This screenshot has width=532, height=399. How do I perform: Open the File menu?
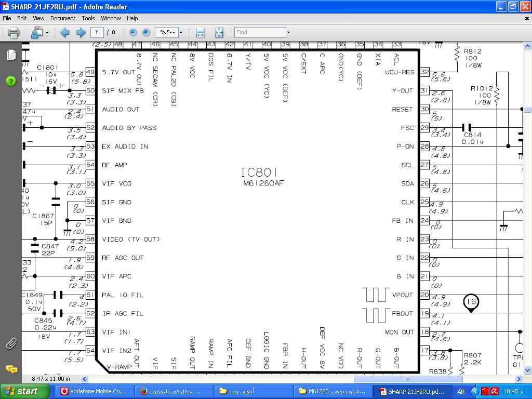(x=7, y=18)
